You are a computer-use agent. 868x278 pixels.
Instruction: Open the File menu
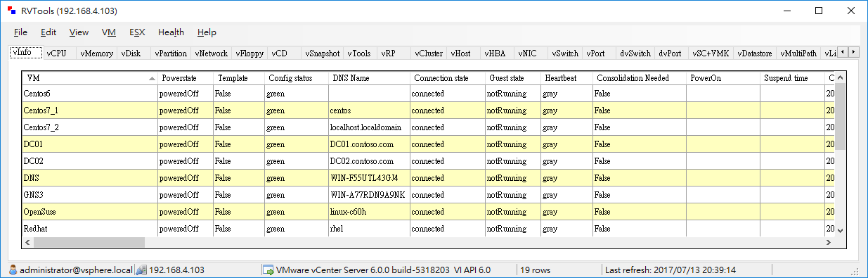coord(20,32)
